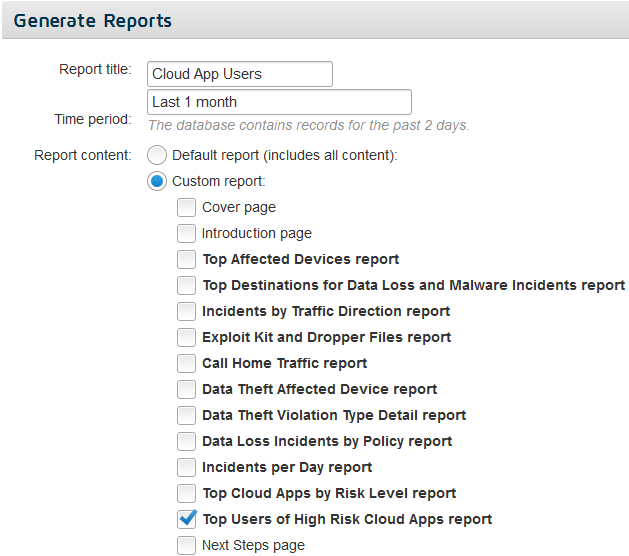Open the Last 1 month time period field
This screenshot has height=556, width=629.
pos(279,102)
